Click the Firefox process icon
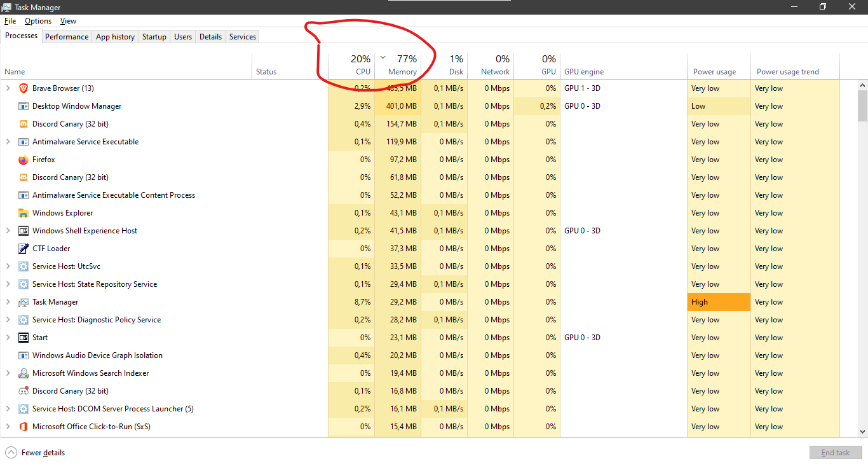868x468 pixels. 24,160
